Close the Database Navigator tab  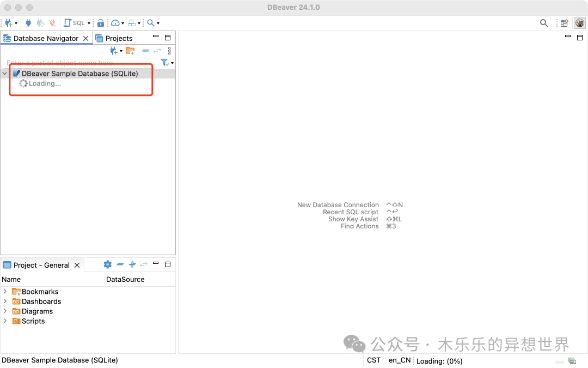point(86,38)
